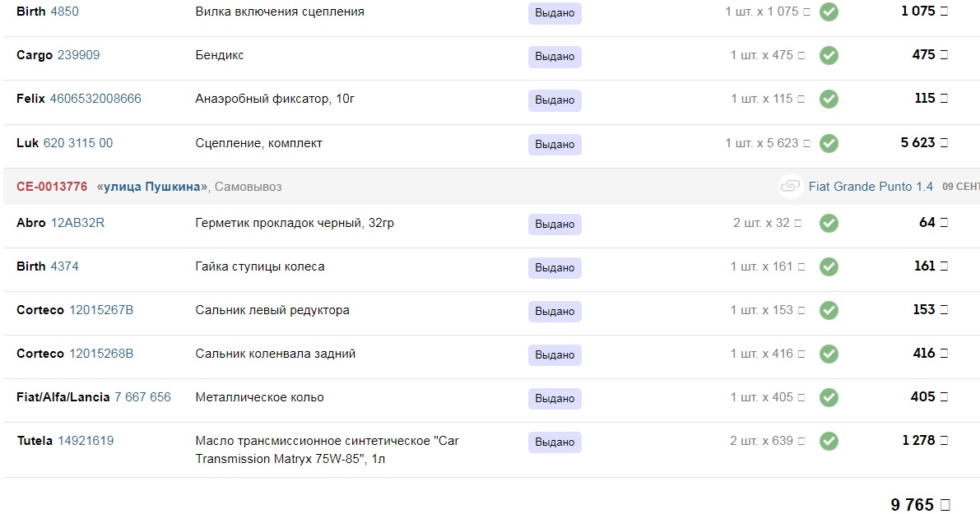Click «улица Пушкина» pickup location

[152, 187]
